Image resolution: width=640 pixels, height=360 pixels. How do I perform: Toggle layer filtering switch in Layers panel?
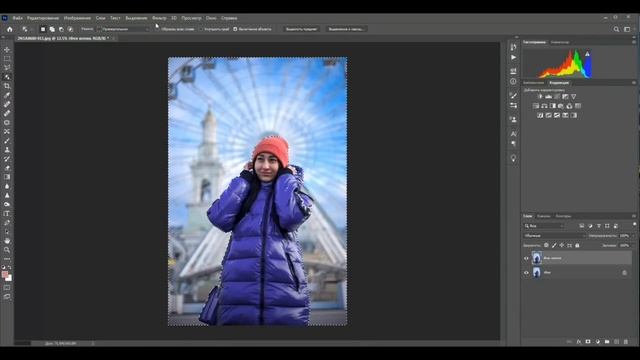click(634, 224)
